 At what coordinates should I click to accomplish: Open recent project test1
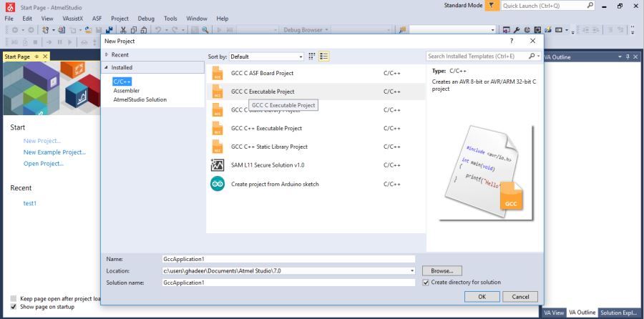(30, 203)
